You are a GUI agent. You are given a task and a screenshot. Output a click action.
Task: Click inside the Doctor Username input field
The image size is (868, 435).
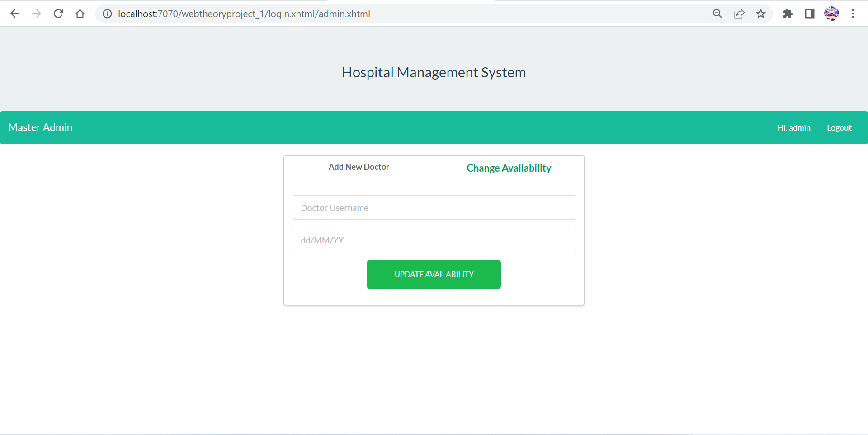click(434, 207)
